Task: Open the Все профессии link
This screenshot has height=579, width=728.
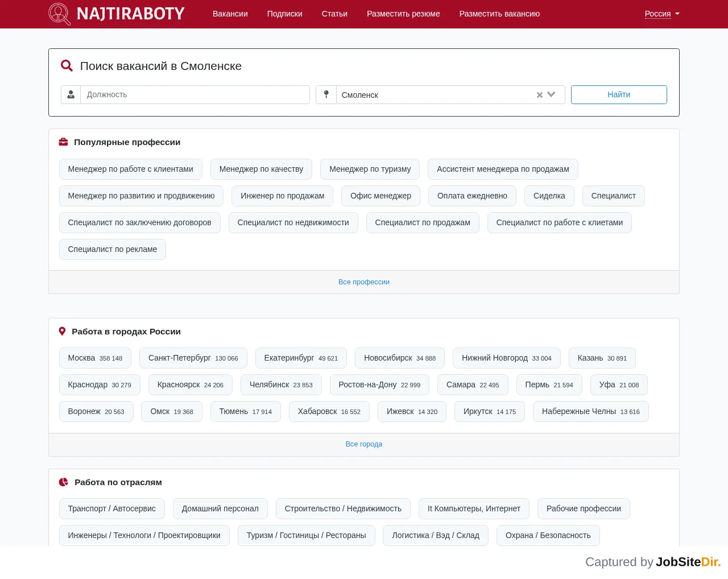Action: (x=364, y=282)
